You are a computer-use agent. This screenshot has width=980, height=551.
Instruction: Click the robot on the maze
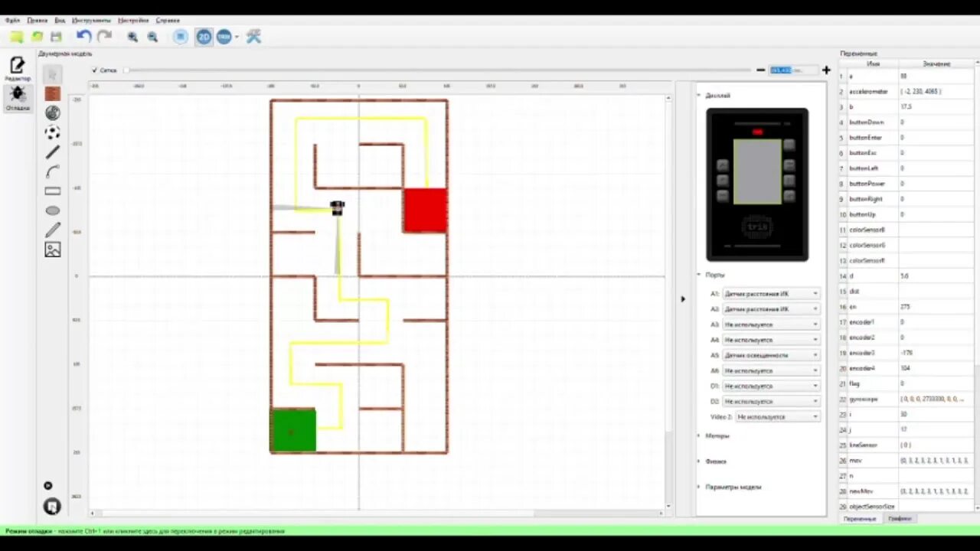pos(337,207)
